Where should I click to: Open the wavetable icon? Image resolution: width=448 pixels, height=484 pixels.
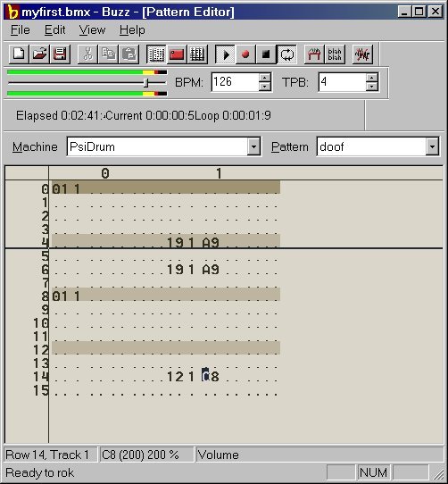click(x=314, y=54)
